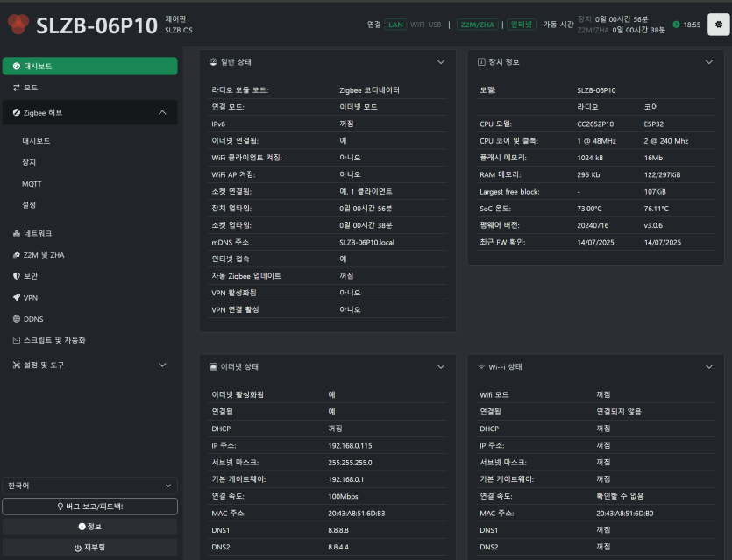Open the DDNS menu item
The height and width of the screenshot is (560, 732).
pyautogui.click(x=89, y=319)
